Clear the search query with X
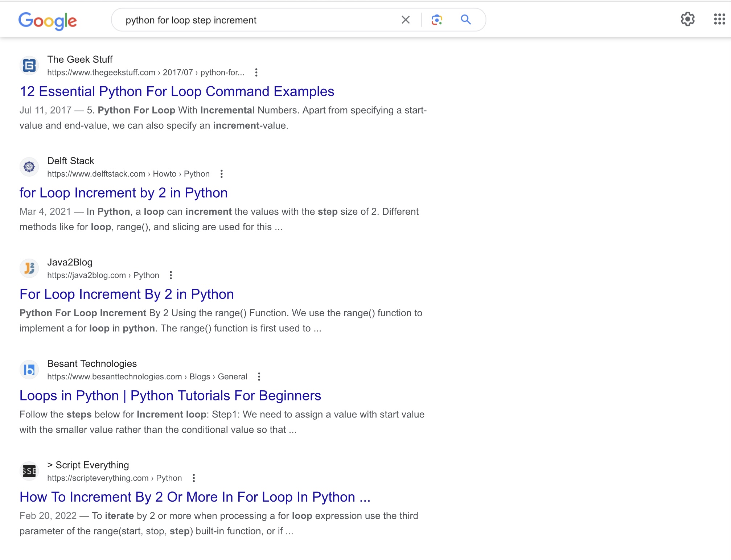This screenshot has height=560, width=731. (406, 20)
